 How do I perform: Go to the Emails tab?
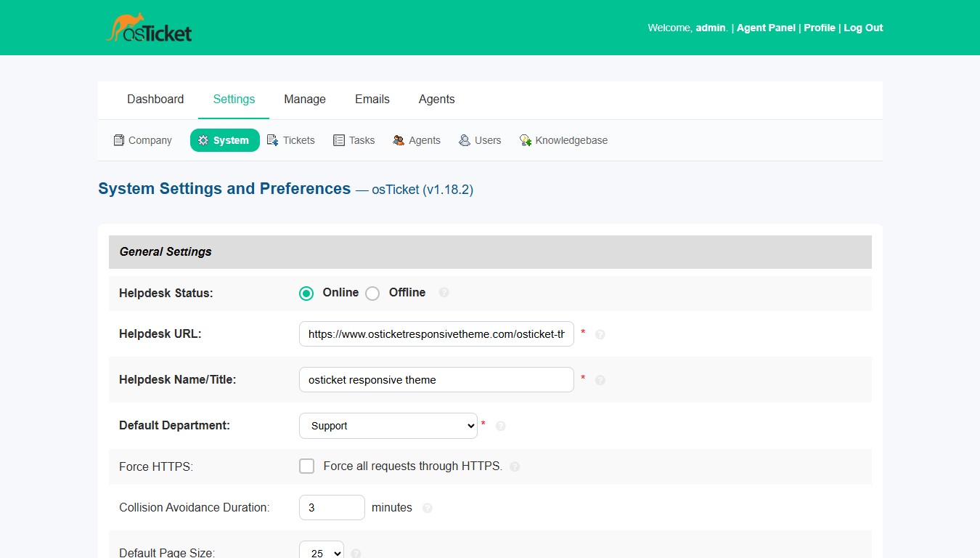pyautogui.click(x=372, y=100)
